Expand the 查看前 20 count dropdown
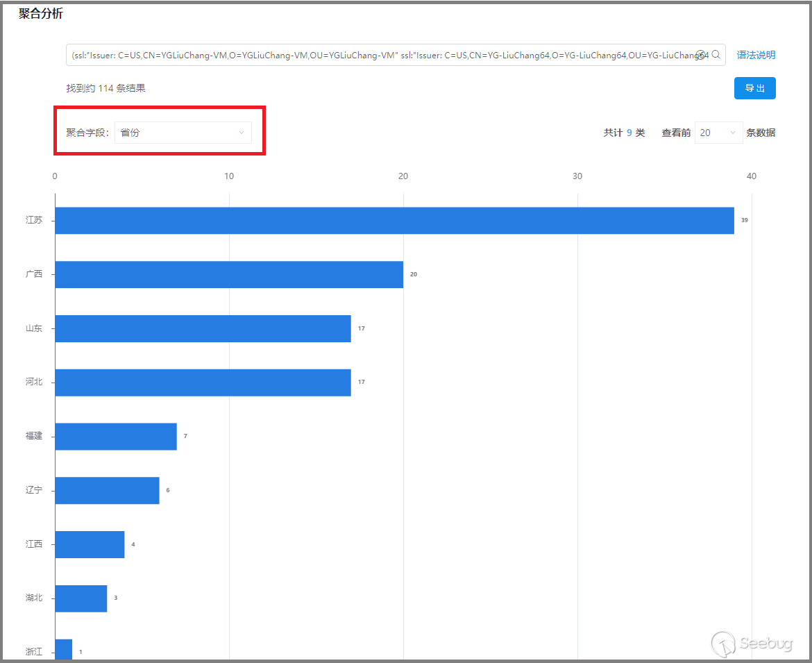The height and width of the screenshot is (663, 812). tap(718, 133)
